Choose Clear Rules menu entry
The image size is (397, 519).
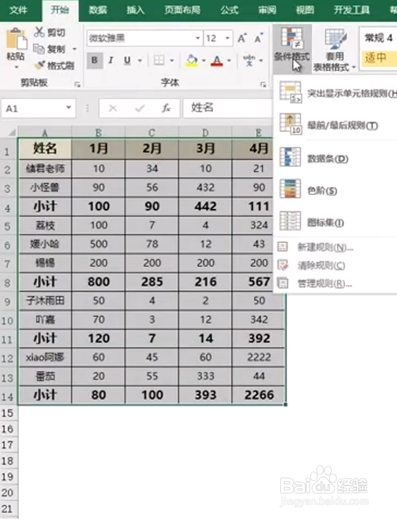tap(336, 266)
